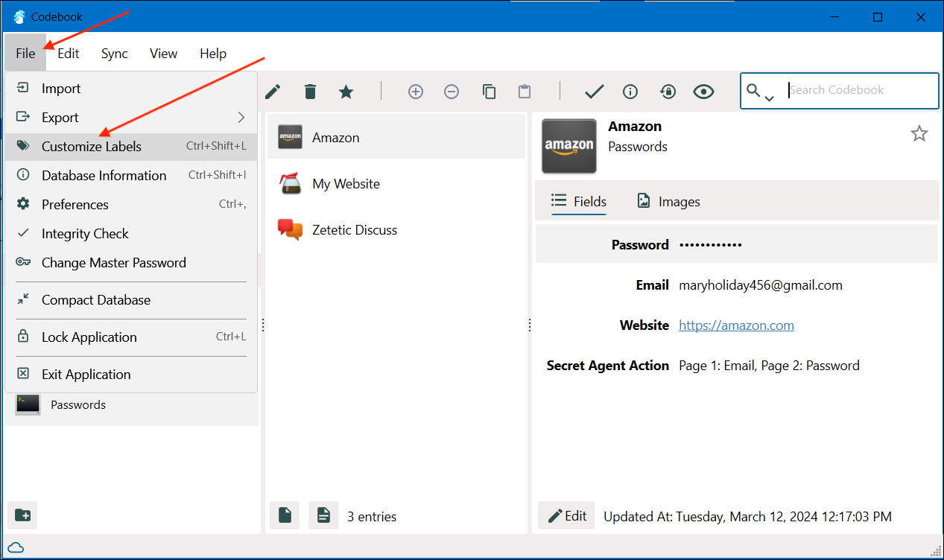Toggle the eye icon to reveal passwords
The height and width of the screenshot is (560, 944).
tap(703, 92)
